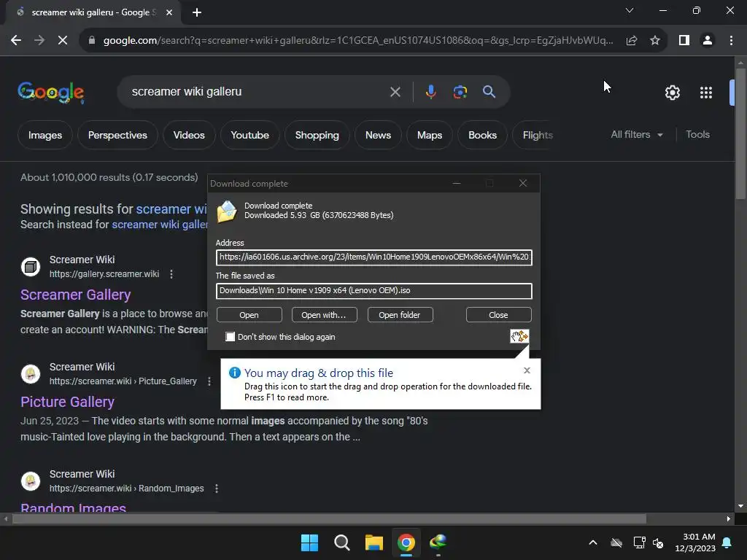This screenshot has height=560, width=747.
Task: Click the file saved as path field
Action: click(x=374, y=291)
